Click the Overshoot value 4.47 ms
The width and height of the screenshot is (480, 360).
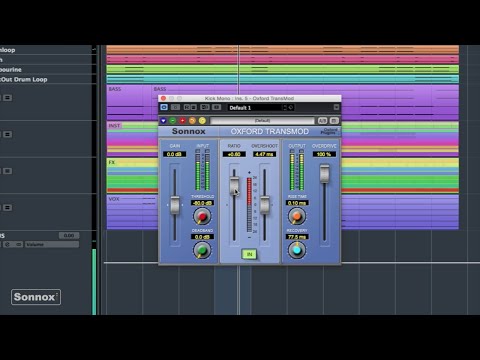pyautogui.click(x=265, y=154)
